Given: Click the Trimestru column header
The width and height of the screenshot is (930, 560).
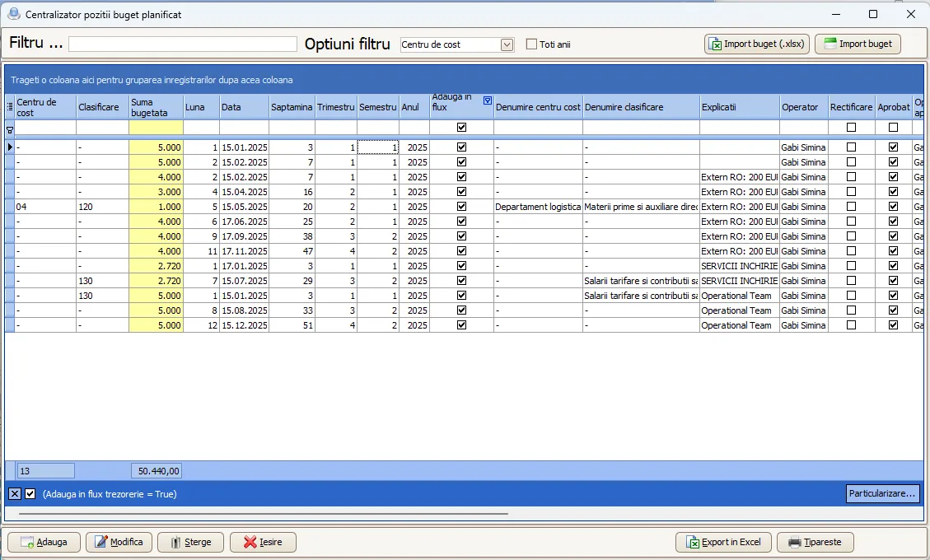Looking at the screenshot, I should (336, 107).
